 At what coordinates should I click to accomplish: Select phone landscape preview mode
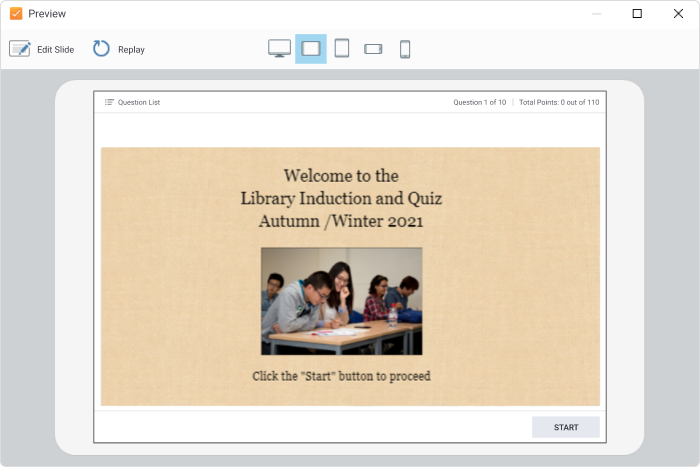[x=373, y=49]
